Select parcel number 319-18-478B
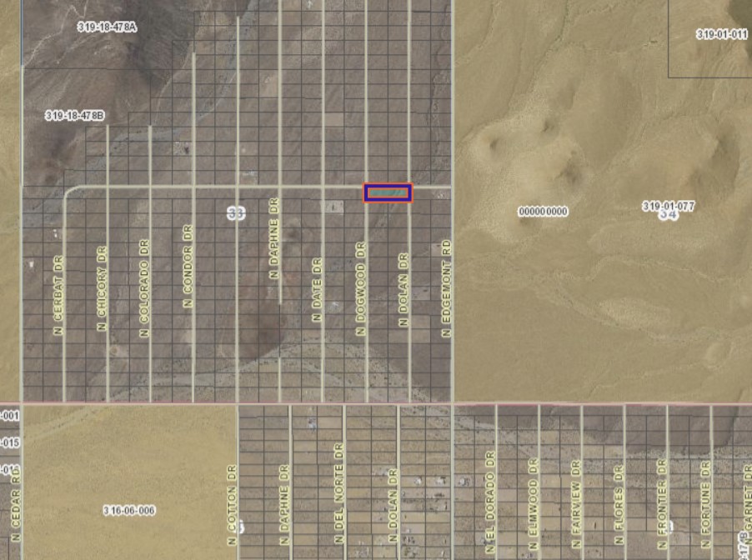 tap(74, 115)
